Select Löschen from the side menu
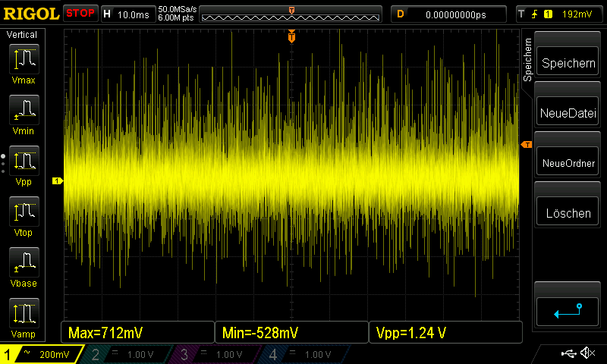 tap(568, 213)
